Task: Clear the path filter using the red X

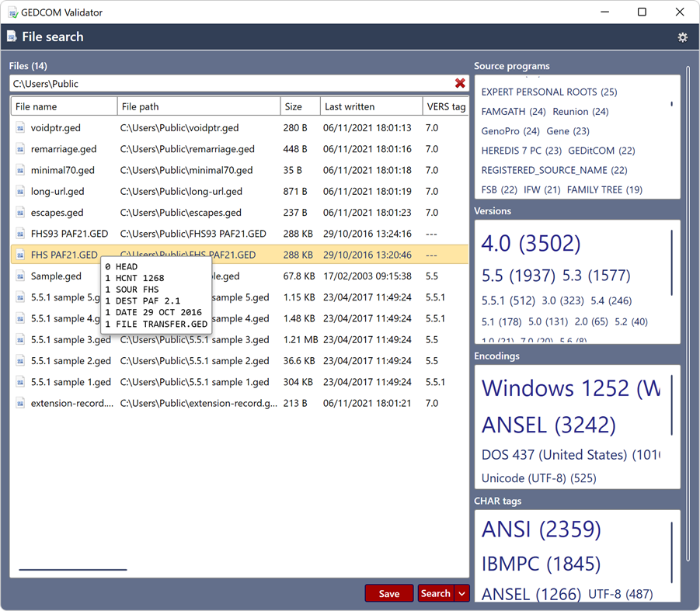Action: [460, 83]
